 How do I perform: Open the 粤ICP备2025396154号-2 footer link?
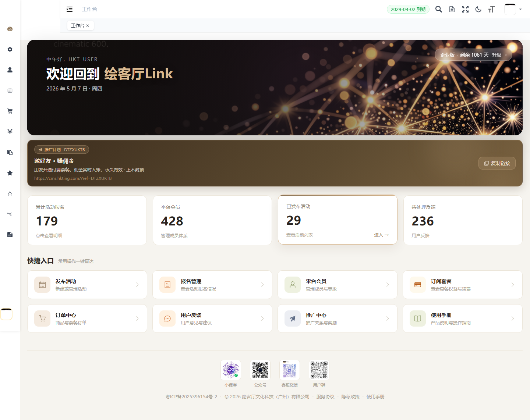(x=191, y=397)
